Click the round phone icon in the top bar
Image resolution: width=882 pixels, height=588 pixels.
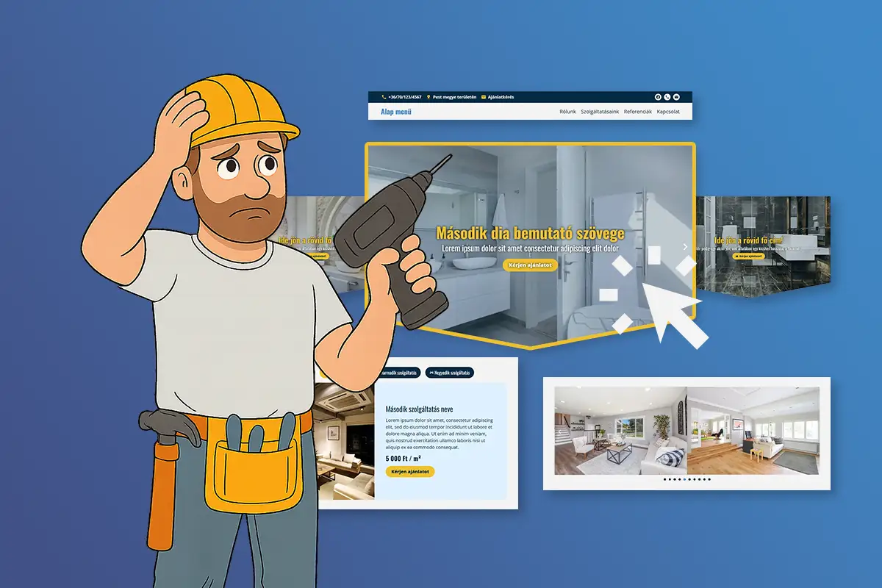point(667,97)
